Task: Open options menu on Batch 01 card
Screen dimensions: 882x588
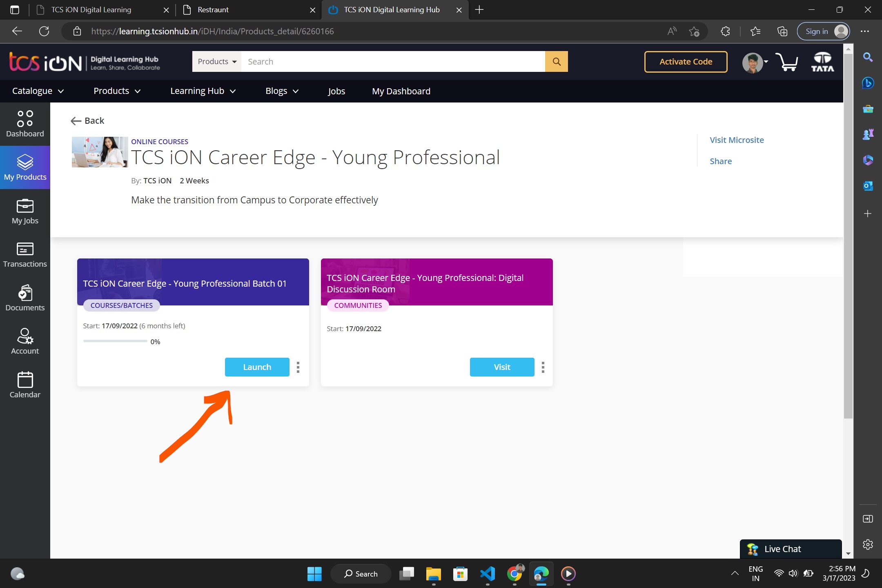Action: (298, 367)
